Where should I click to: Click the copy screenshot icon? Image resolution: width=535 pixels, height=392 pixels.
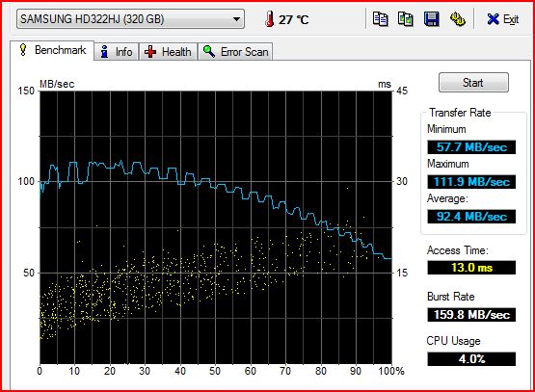[x=405, y=18]
